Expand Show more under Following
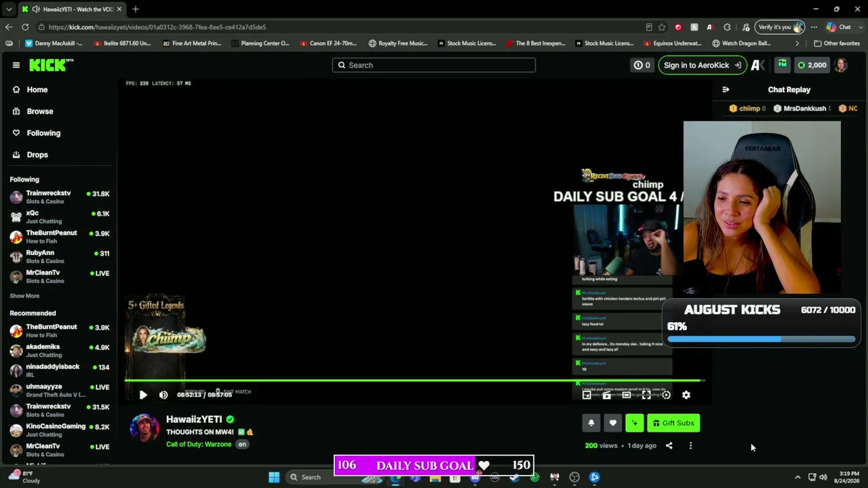 [x=24, y=296]
